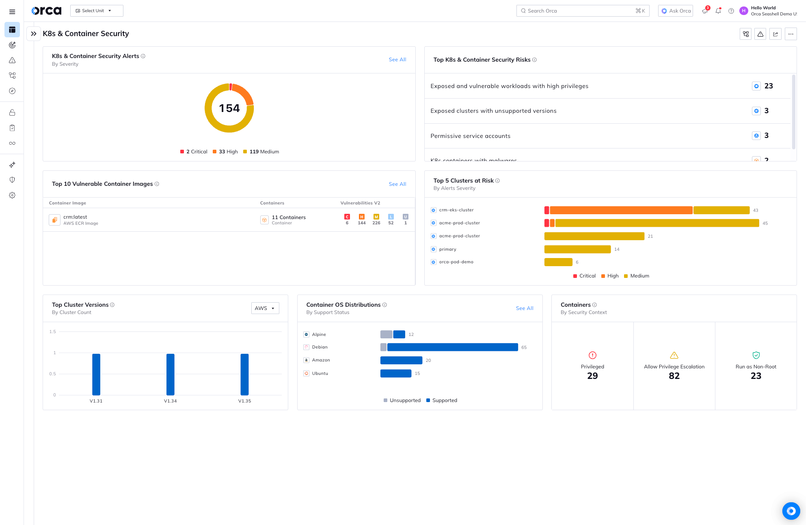Toggle the High legend in Clusters at Risk

point(610,276)
